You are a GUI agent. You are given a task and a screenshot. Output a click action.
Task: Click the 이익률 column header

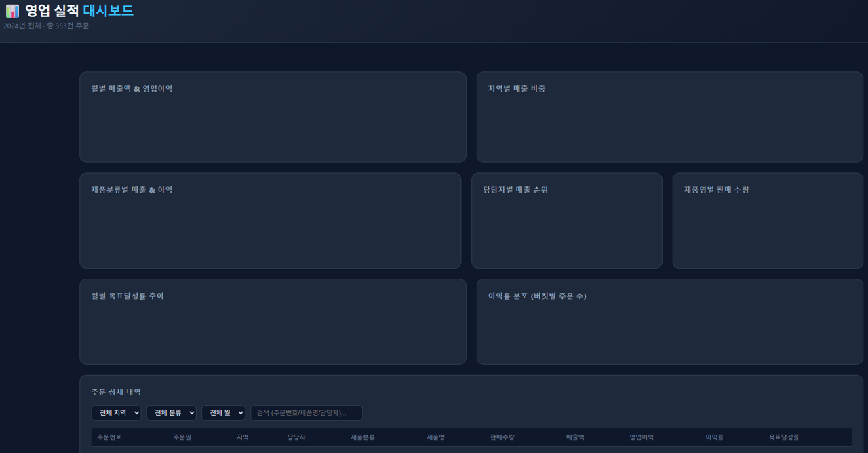[x=715, y=437]
